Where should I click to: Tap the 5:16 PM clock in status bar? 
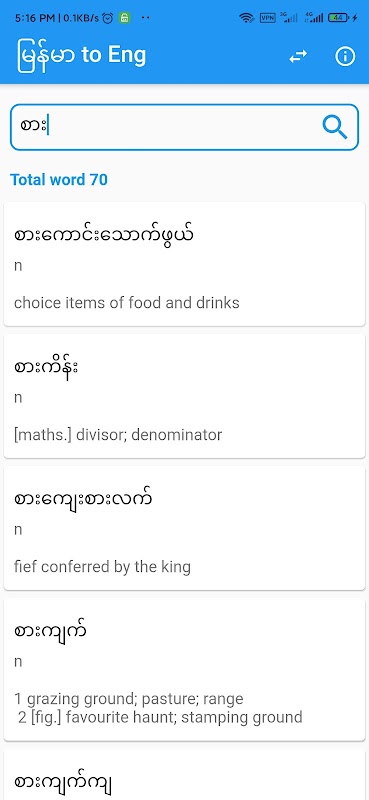coord(34,18)
